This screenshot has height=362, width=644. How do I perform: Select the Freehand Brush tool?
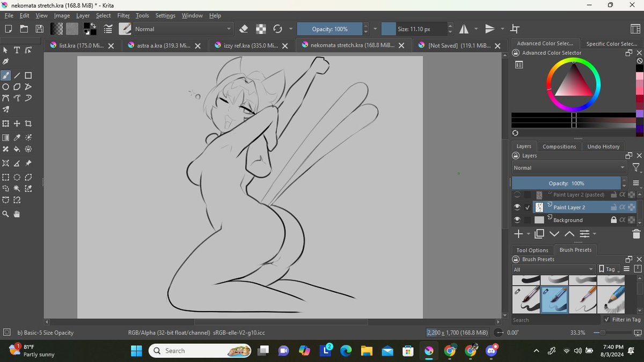6,76
